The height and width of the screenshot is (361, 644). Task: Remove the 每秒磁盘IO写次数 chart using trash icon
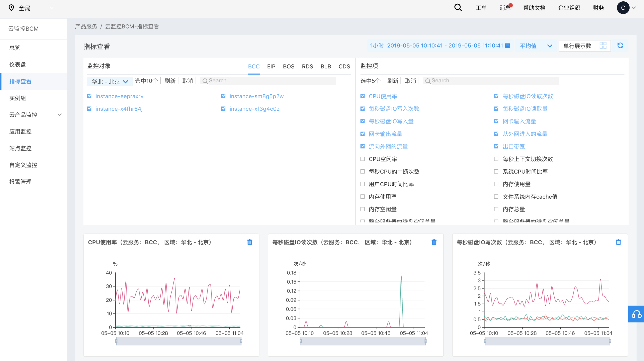tap(618, 242)
